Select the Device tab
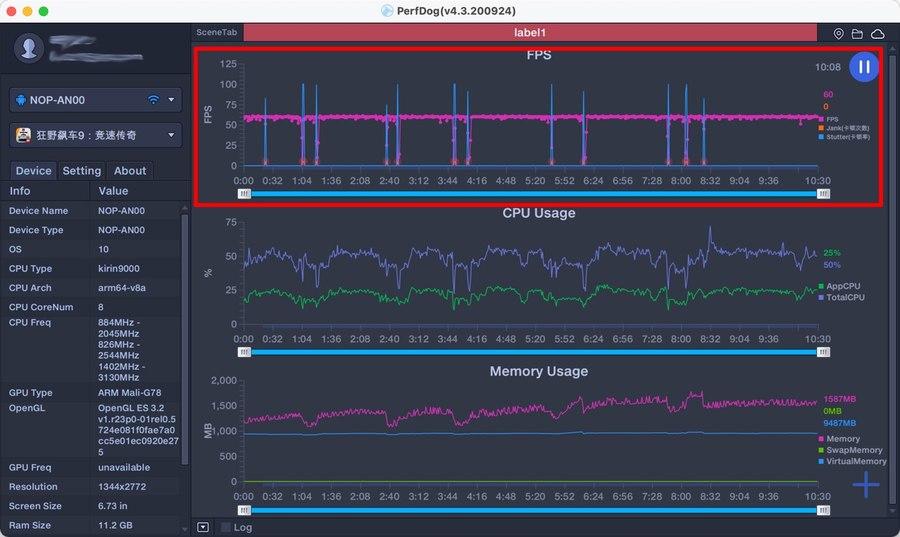Image resolution: width=900 pixels, height=537 pixels. pyautogui.click(x=33, y=170)
